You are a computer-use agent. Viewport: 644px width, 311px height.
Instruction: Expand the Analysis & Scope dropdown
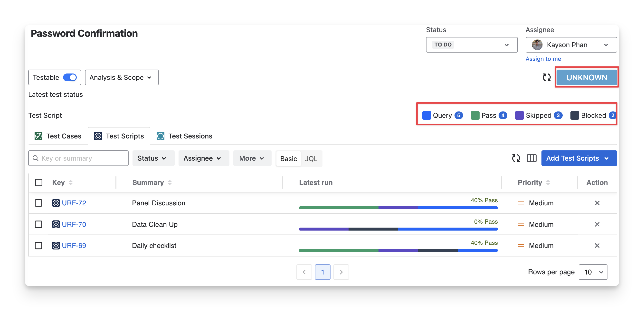coord(122,77)
